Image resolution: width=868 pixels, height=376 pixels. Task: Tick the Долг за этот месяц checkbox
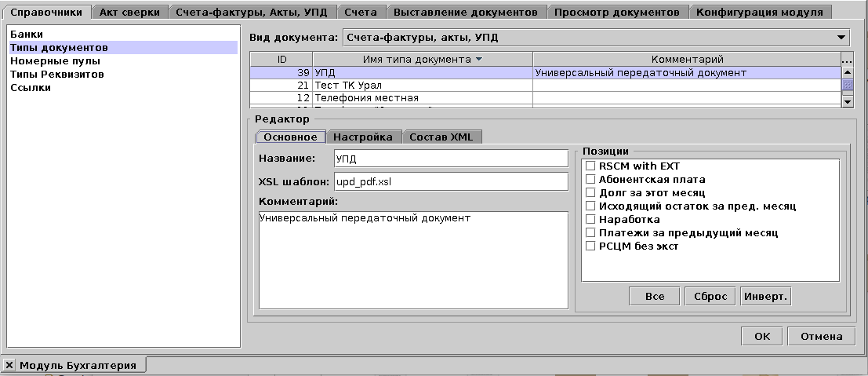[590, 193]
